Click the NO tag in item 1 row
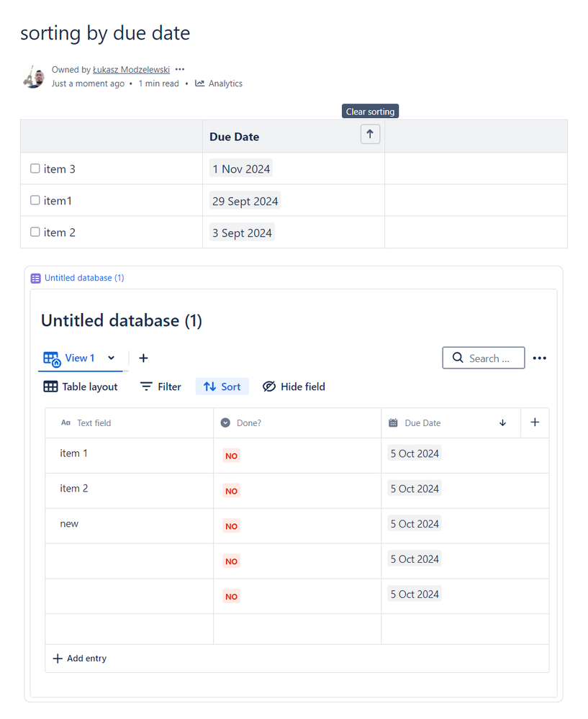The width and height of the screenshot is (588, 719). coord(231,456)
